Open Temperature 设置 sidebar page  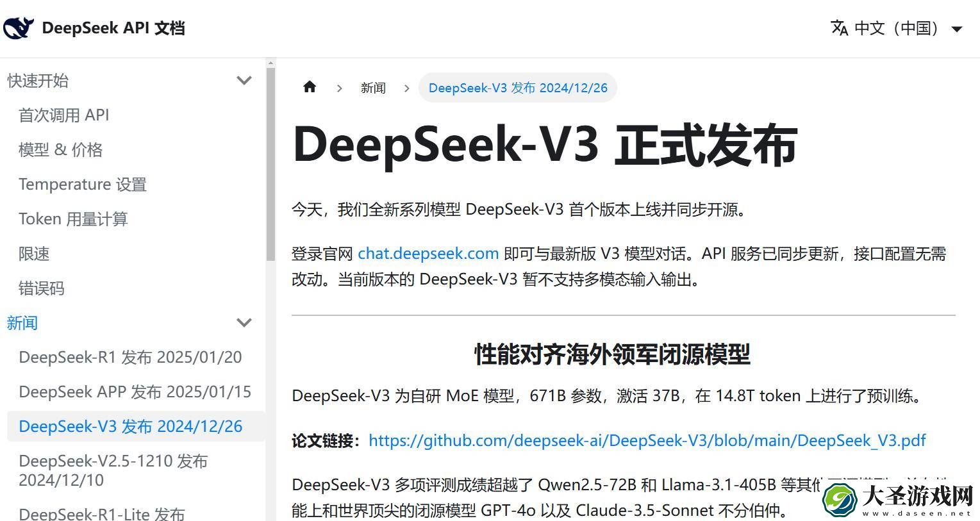(83, 185)
